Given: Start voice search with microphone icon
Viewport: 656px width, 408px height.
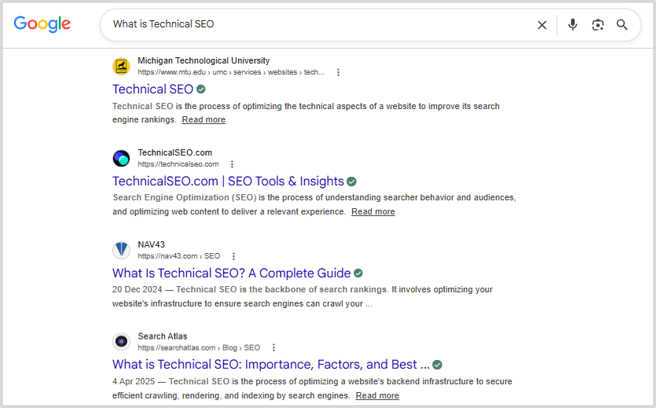Looking at the screenshot, I should click(x=572, y=25).
